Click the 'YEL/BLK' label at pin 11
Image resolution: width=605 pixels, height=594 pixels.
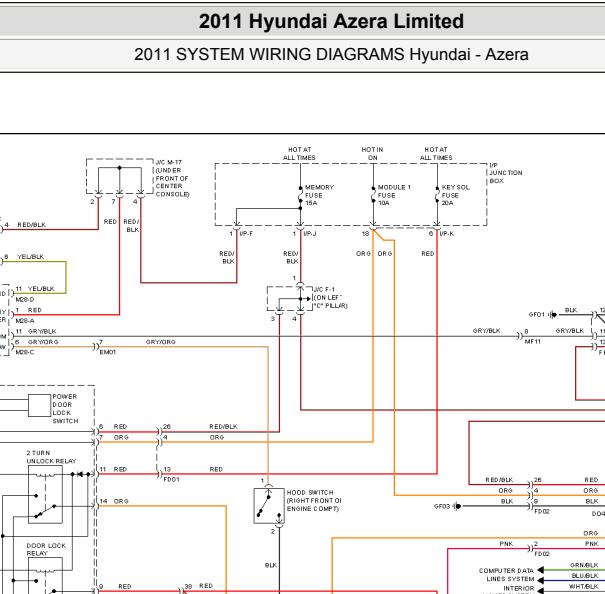tap(41, 289)
